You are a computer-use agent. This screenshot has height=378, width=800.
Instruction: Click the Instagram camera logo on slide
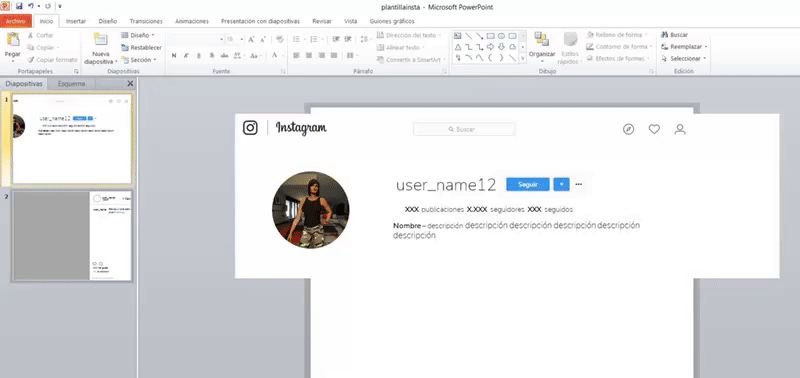250,128
